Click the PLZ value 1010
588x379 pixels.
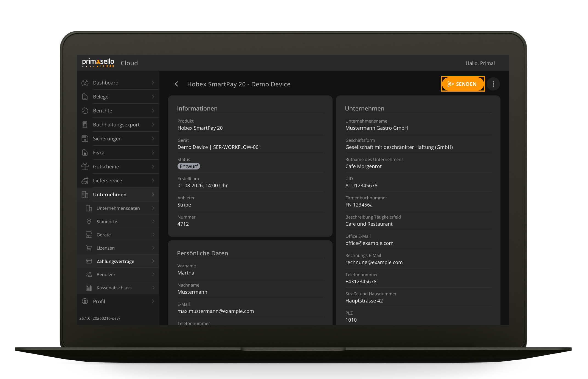point(351,320)
